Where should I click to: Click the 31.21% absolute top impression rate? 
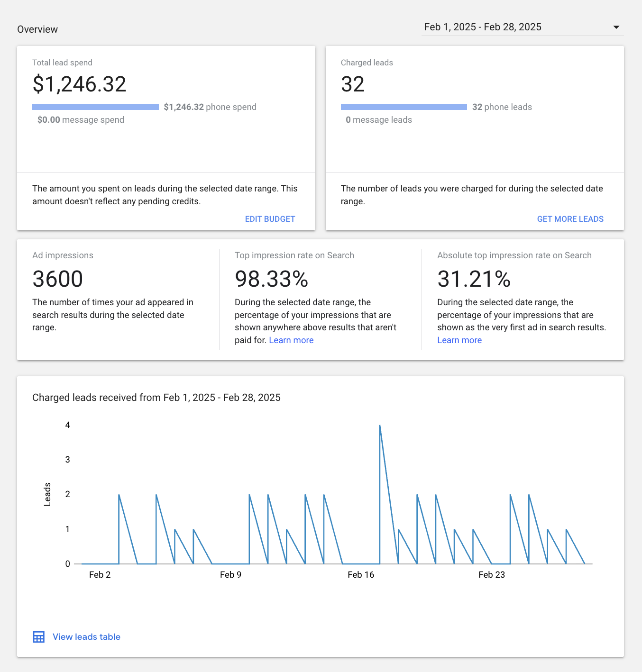(x=474, y=279)
